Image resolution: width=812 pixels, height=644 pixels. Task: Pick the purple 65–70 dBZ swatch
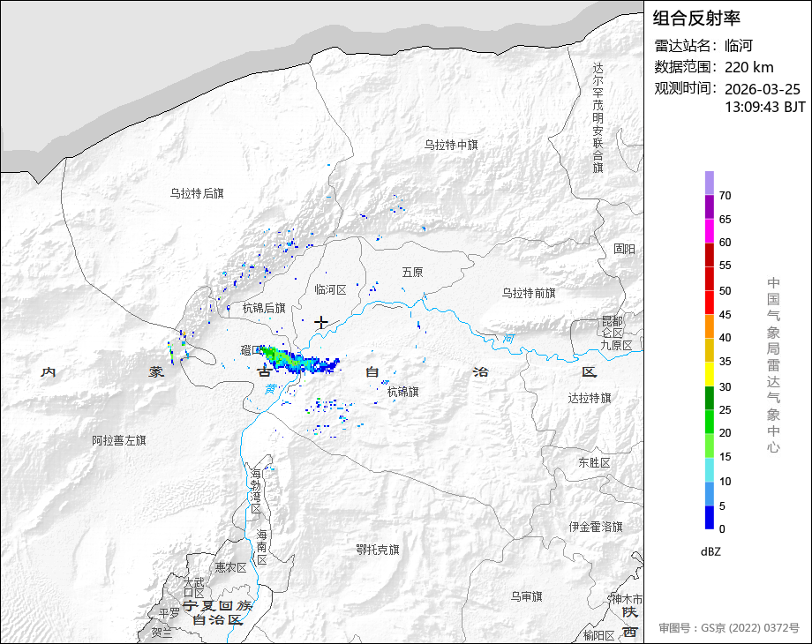(x=710, y=207)
